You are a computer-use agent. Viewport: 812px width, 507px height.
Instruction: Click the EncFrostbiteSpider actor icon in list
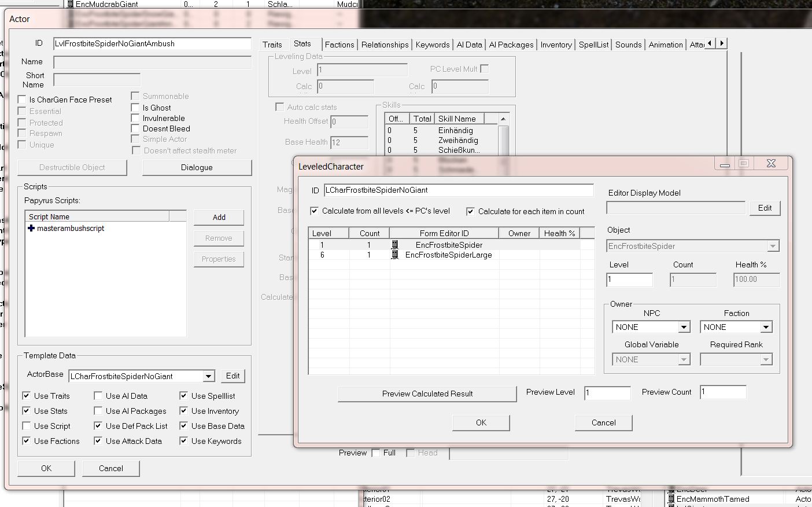395,245
